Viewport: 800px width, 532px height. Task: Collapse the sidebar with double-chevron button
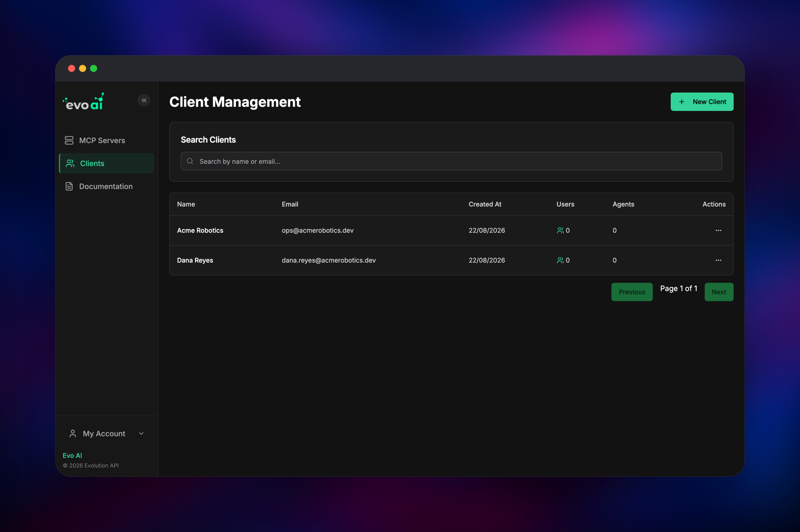click(144, 100)
